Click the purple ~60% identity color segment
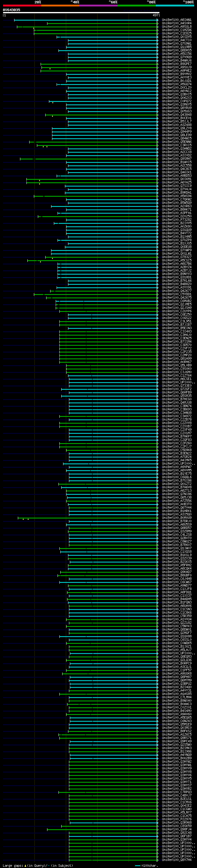The image size is (197, 868). click(98, 6)
